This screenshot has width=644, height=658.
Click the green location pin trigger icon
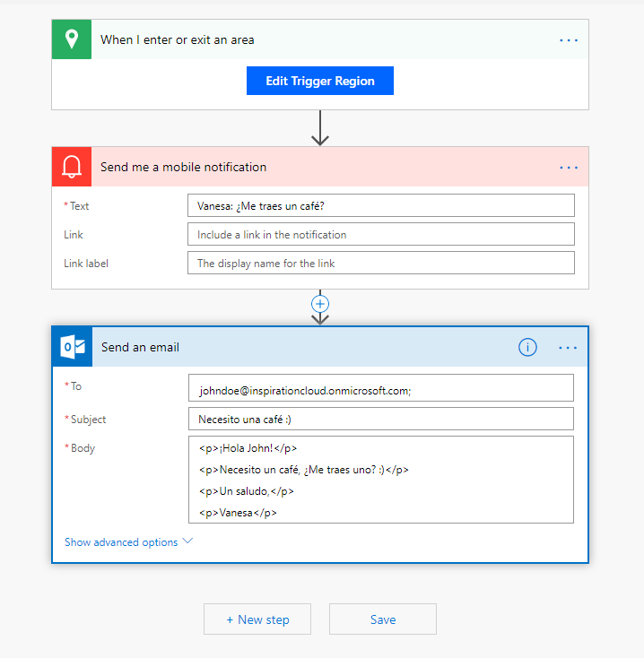coord(72,39)
